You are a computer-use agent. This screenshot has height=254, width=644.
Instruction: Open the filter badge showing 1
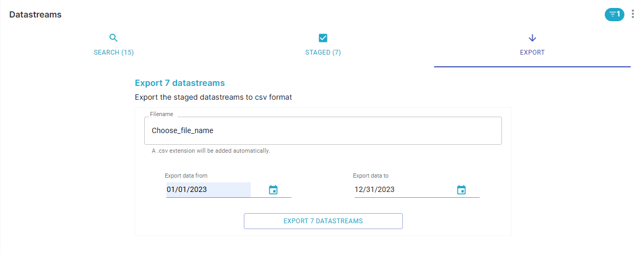(614, 14)
